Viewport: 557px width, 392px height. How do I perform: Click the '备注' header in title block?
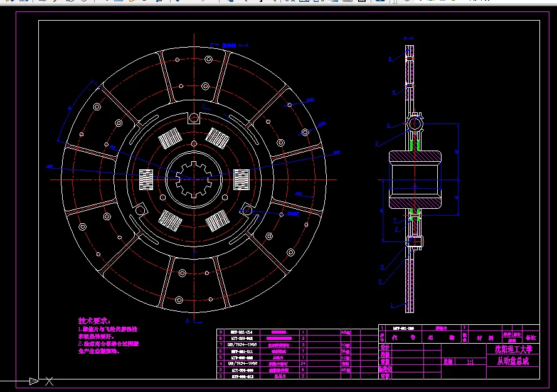531,337
